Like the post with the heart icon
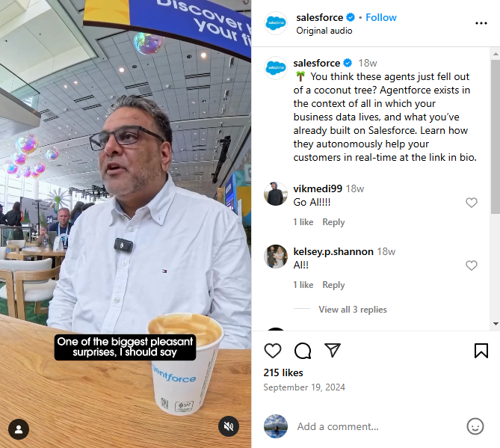 click(x=273, y=351)
